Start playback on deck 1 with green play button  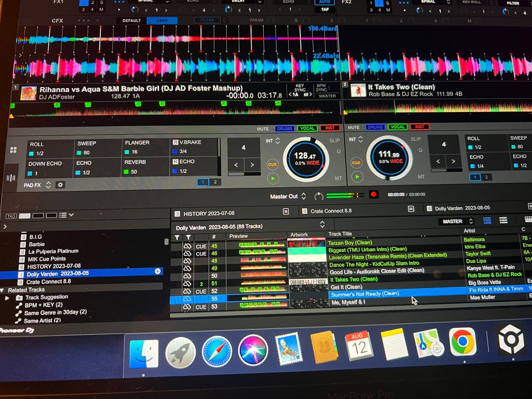(273, 178)
